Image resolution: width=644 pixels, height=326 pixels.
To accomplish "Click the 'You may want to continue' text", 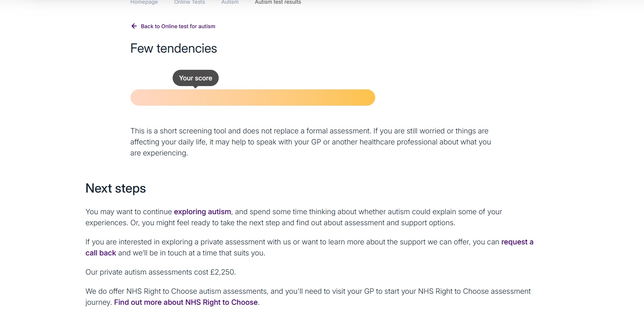I will (128, 212).
